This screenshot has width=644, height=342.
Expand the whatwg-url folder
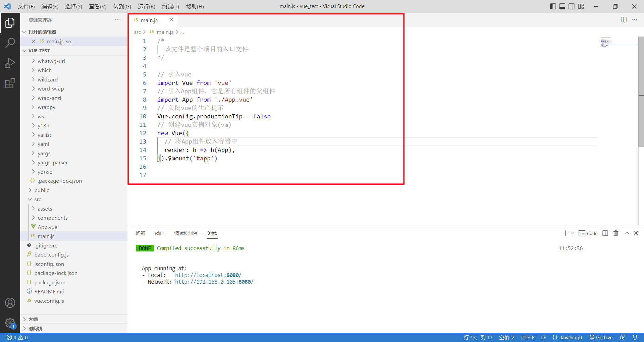click(74, 61)
